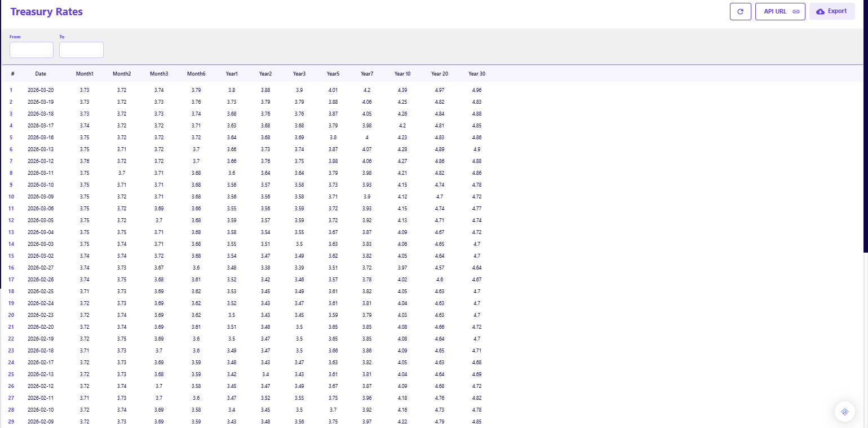Click the Month6 column header
Viewport: 868px width, 428px height.
(196, 74)
